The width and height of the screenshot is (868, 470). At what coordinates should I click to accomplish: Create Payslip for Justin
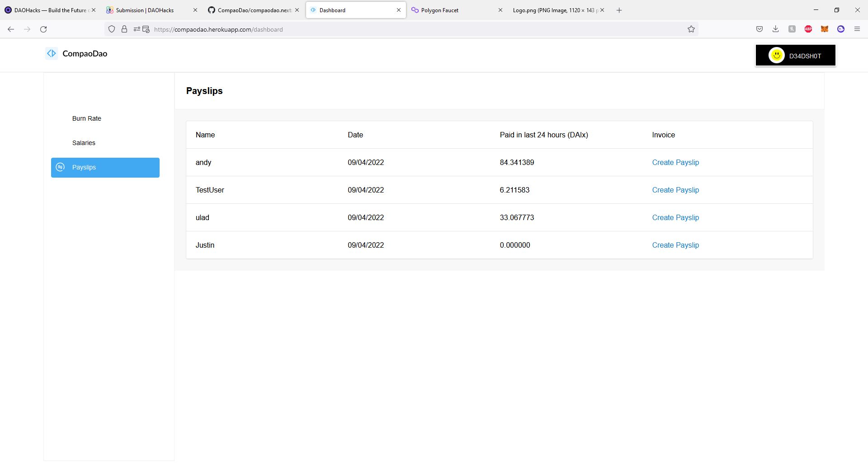(x=675, y=245)
